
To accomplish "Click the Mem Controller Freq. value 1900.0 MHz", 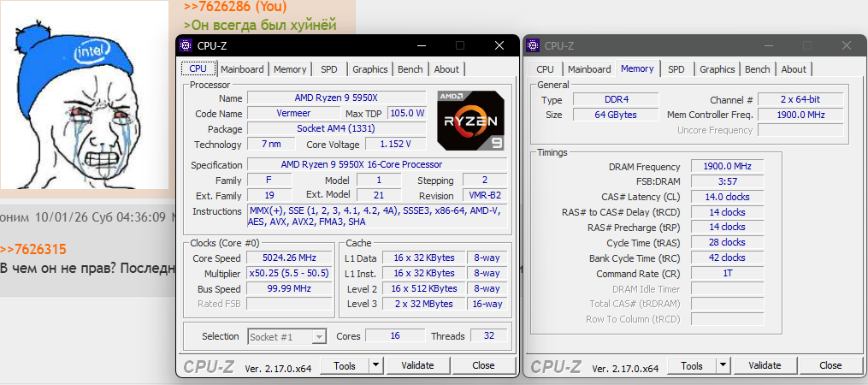I will 800,115.
